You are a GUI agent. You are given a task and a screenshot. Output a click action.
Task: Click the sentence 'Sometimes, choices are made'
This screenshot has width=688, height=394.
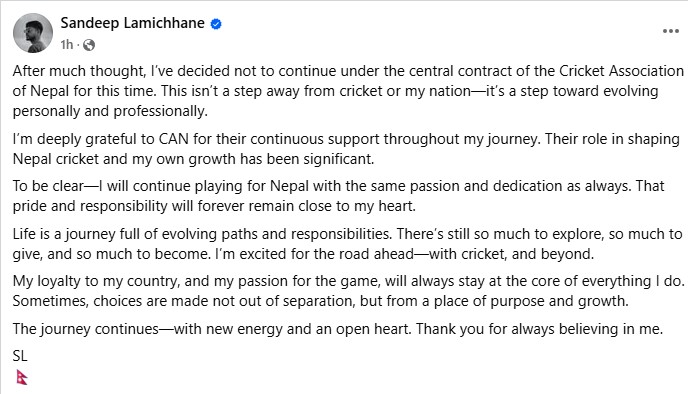click(320, 301)
